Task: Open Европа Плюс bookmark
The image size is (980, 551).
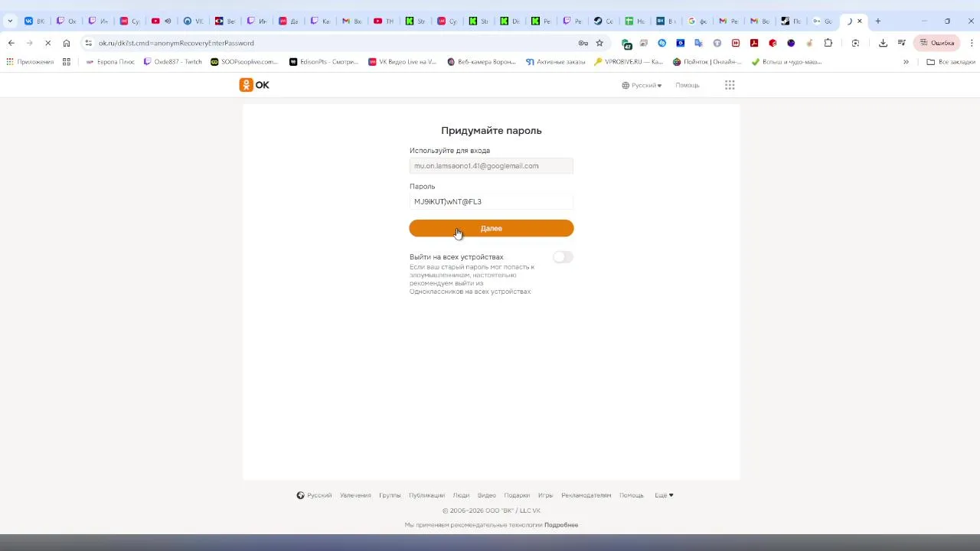Action: coord(111,61)
